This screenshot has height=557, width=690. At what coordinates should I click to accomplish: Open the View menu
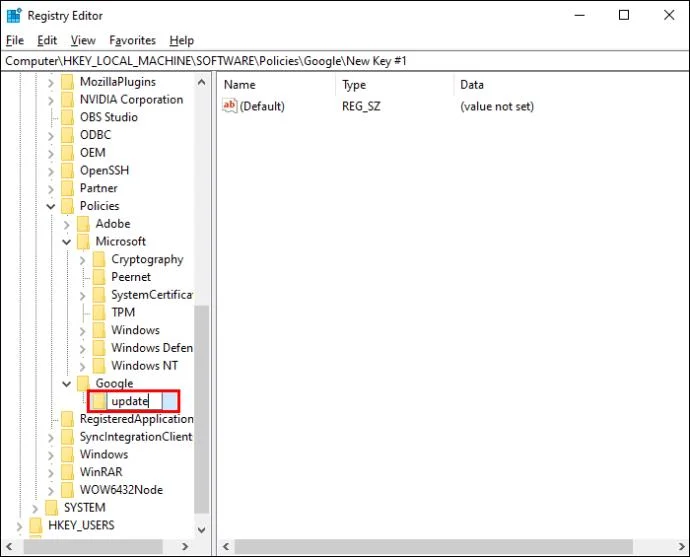tap(83, 40)
